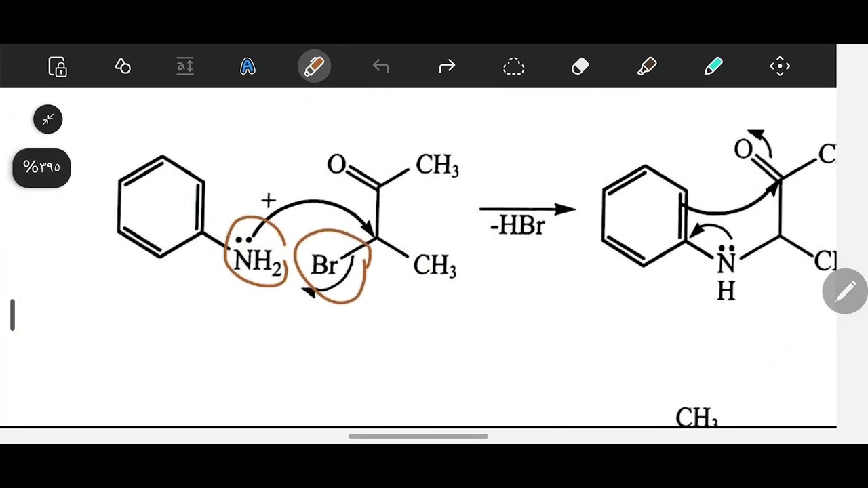Viewport: 868px width, 488px height.
Task: Tap the bottom home indicator bar
Action: pyautogui.click(x=418, y=436)
